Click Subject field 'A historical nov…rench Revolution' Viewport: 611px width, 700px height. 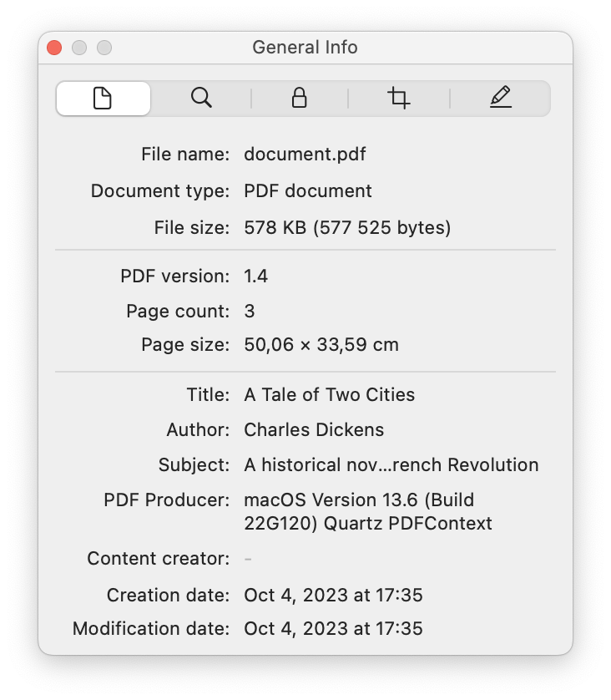(x=391, y=465)
